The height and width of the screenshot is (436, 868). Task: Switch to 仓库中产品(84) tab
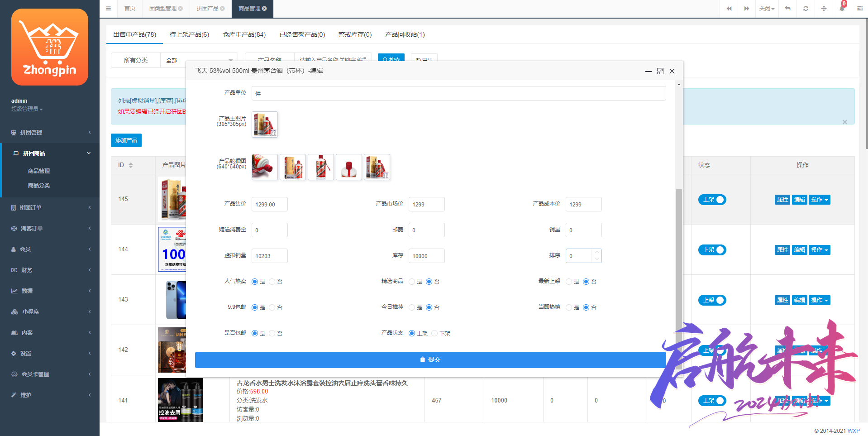[244, 34]
